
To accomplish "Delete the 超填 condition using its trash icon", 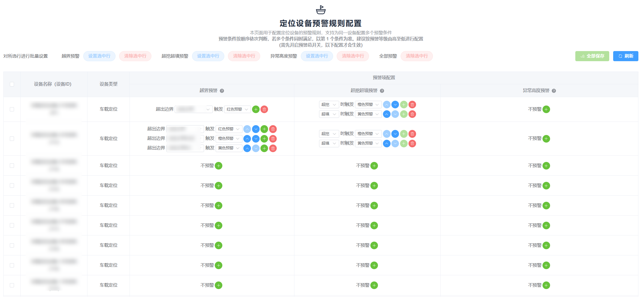I will pos(412,114).
